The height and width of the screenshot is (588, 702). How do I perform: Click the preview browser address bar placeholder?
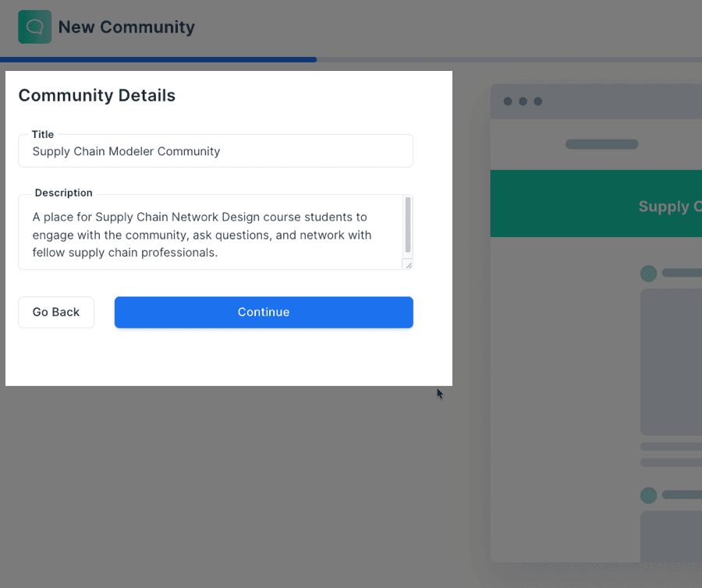[601, 144]
